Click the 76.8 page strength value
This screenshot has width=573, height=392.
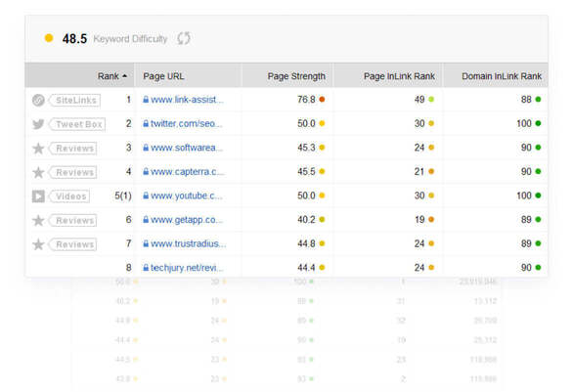306,100
